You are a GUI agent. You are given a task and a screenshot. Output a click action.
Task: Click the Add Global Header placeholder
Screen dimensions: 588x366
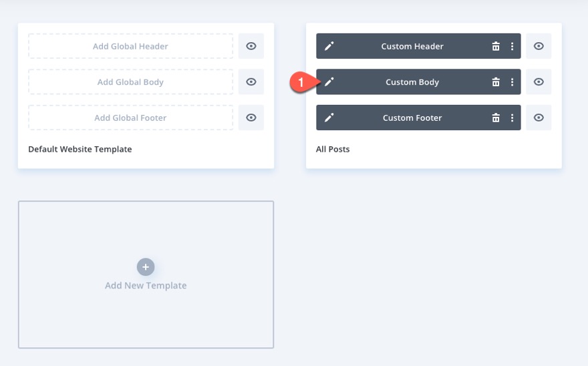(x=130, y=46)
